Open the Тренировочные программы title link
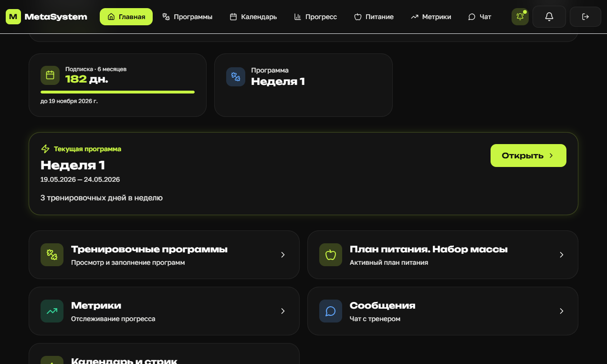607x364 pixels. click(149, 250)
